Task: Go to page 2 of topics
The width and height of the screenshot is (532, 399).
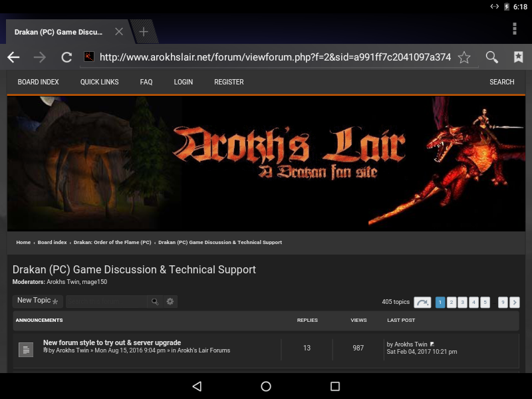Action: 452,303
